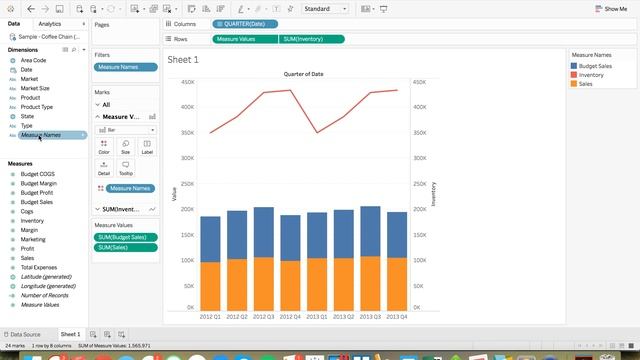Collapse the Measure Values marks section

click(x=98, y=117)
